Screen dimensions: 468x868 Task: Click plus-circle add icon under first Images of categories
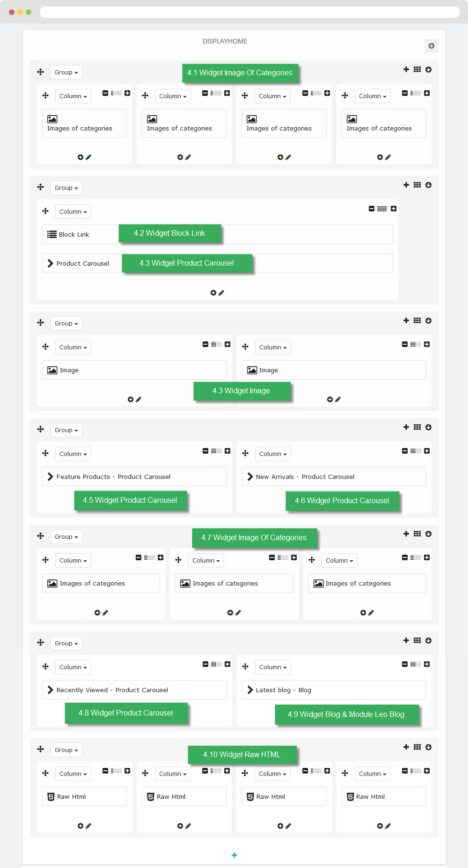pos(80,157)
